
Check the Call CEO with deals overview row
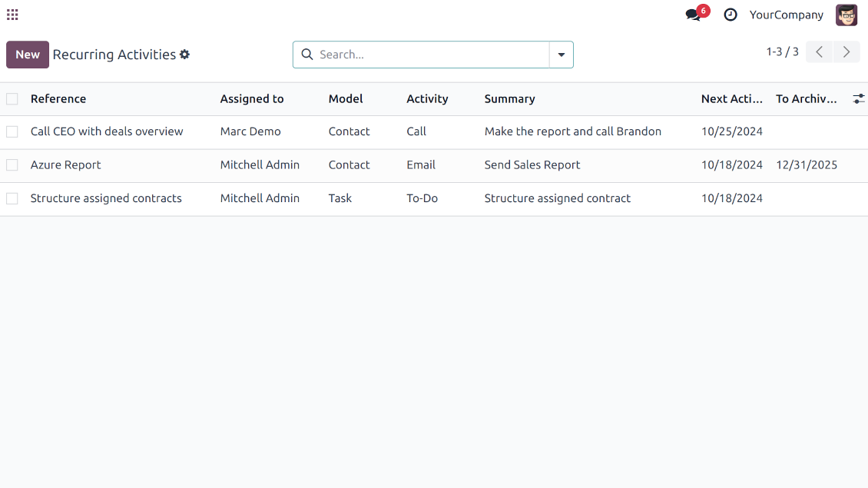point(12,132)
